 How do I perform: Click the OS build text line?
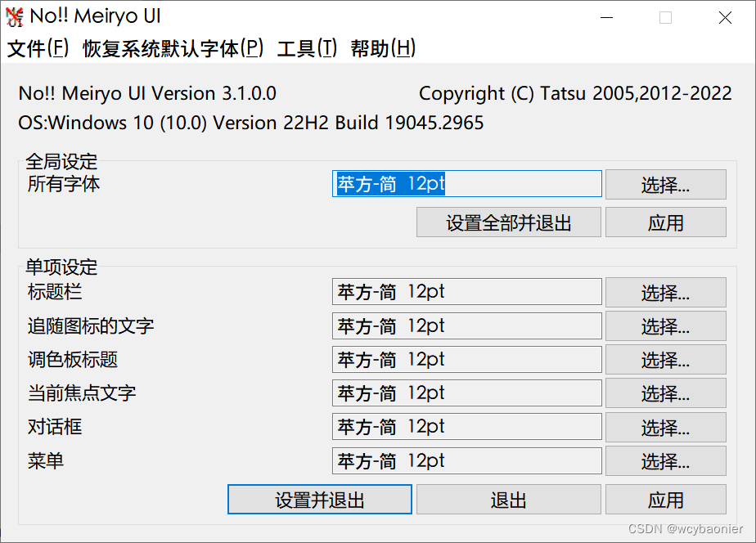[250, 123]
